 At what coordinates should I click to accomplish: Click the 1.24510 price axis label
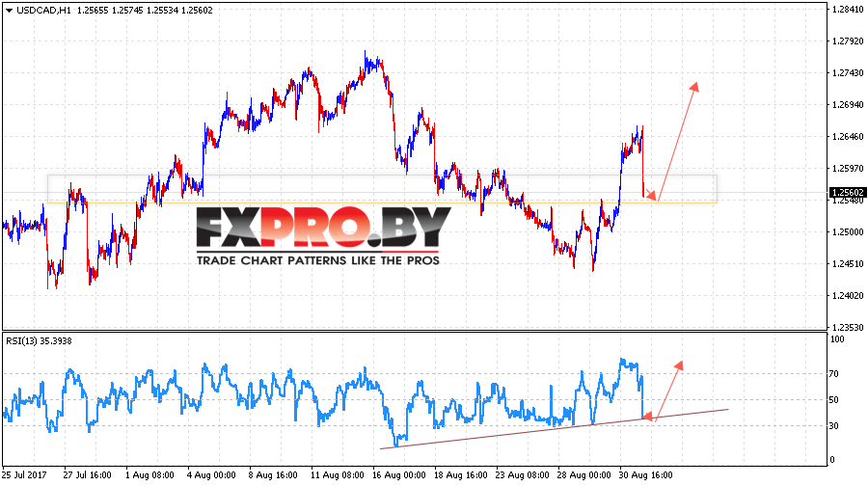tap(848, 264)
